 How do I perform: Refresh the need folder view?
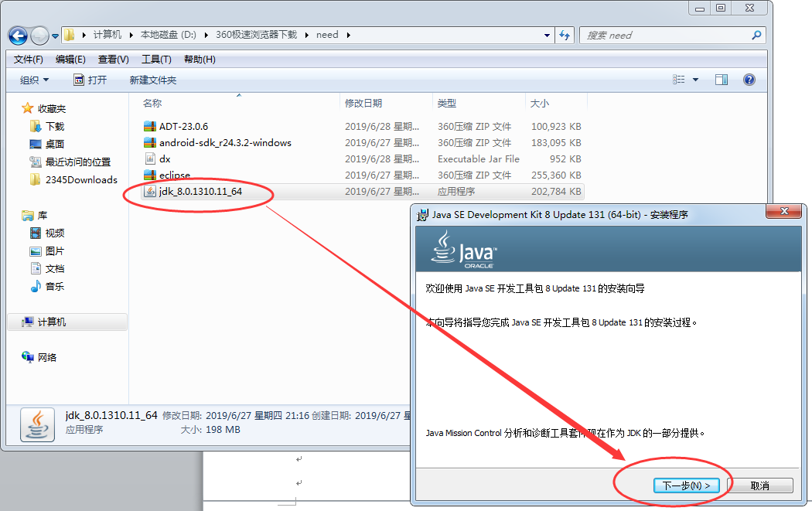565,36
